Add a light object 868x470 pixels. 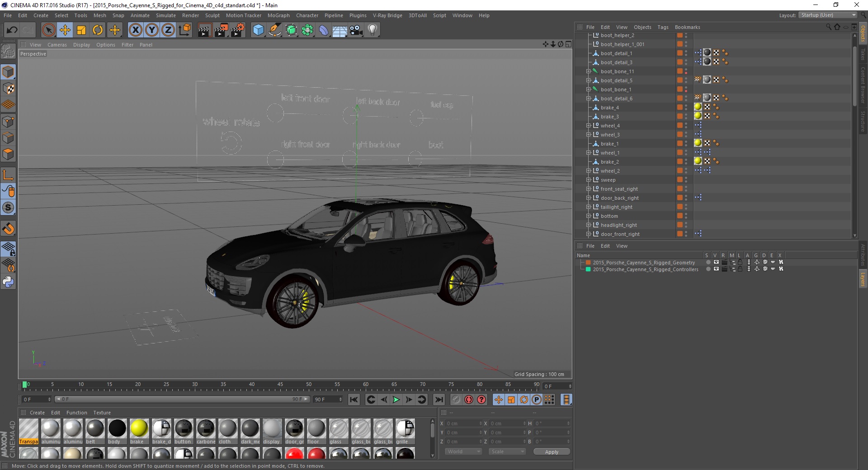tap(373, 30)
